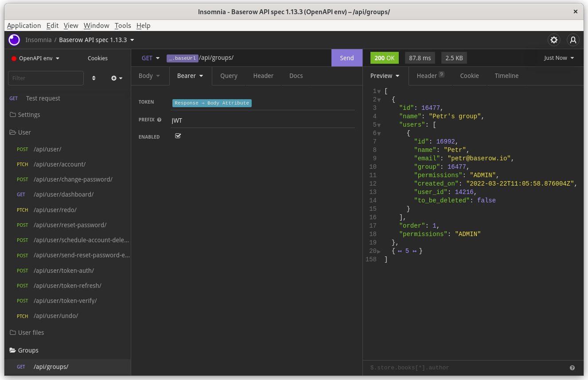The image size is (588, 380).
Task: Open the Bearer auth type dropdown
Action: tap(191, 76)
